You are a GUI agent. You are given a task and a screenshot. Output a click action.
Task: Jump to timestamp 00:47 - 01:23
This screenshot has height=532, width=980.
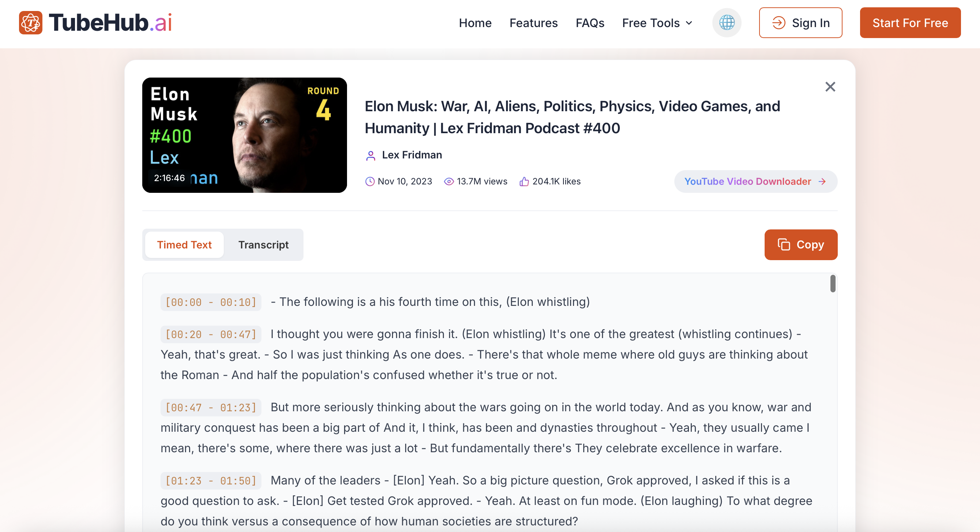pyautogui.click(x=211, y=408)
